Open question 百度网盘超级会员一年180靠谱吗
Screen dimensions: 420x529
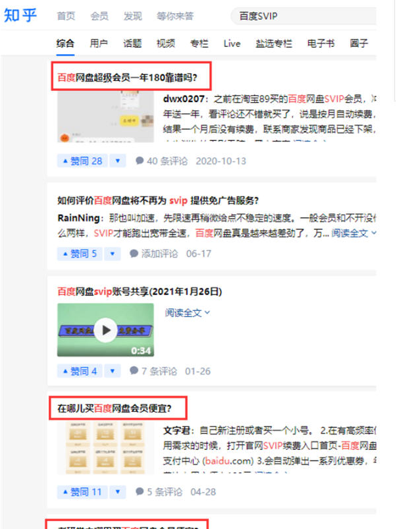pos(127,78)
